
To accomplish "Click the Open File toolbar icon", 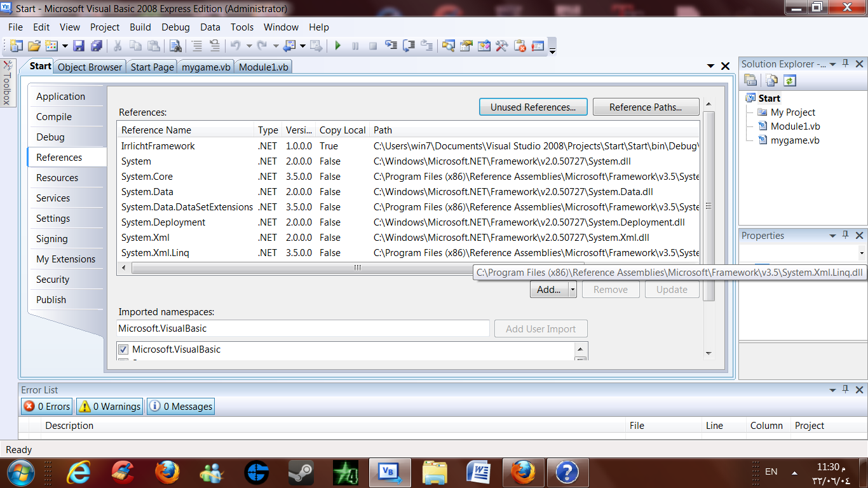I will [x=34, y=46].
